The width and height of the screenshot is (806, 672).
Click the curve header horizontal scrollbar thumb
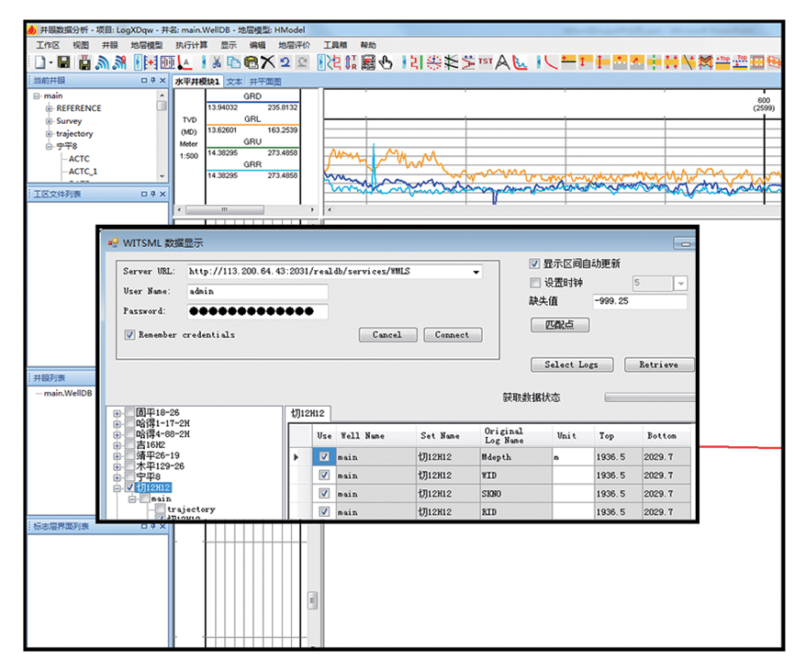click(225, 210)
